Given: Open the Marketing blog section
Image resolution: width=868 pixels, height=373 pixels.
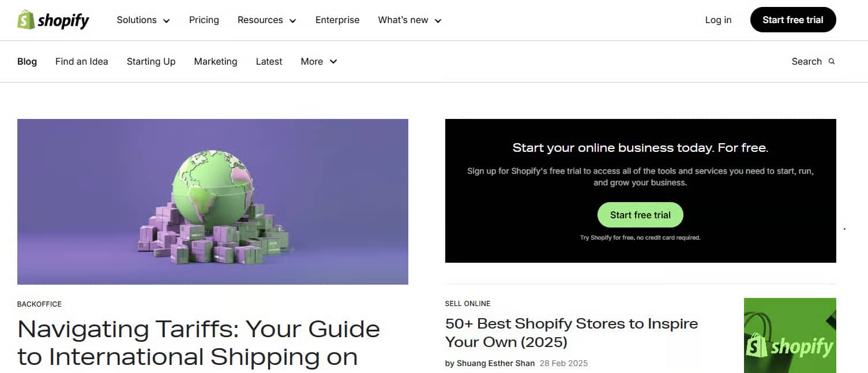Looking at the screenshot, I should coord(215,61).
